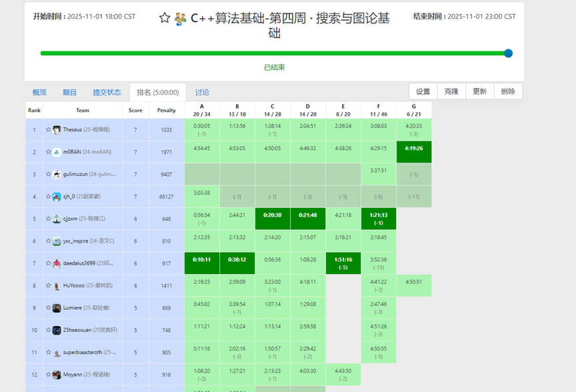
Task: Toggle the favorite star for HuYoooo
Action: point(49,285)
